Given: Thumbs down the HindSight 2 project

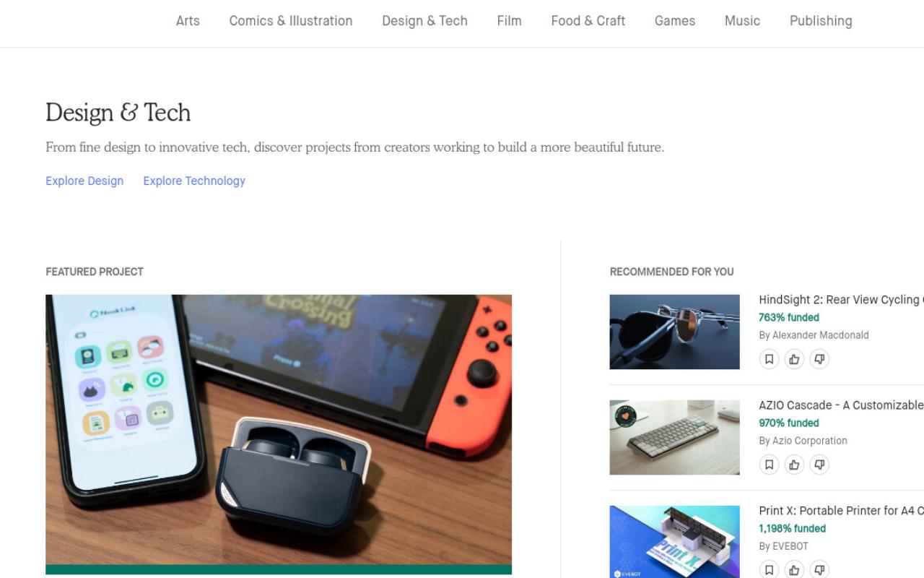Looking at the screenshot, I should pos(819,359).
